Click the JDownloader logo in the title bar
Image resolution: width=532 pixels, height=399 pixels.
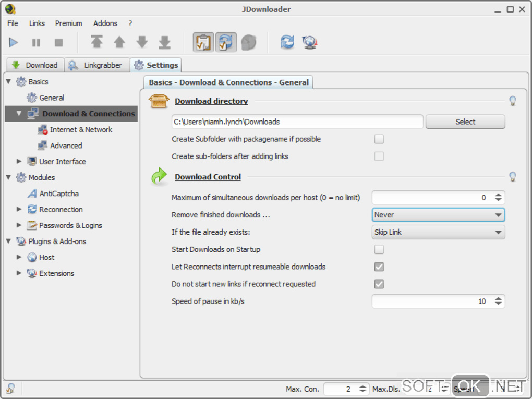[x=10, y=9]
